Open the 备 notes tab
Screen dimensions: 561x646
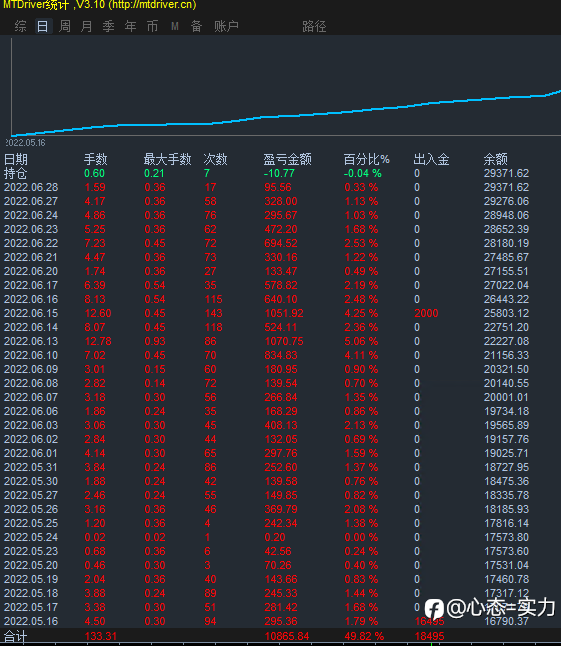pyautogui.click(x=196, y=26)
